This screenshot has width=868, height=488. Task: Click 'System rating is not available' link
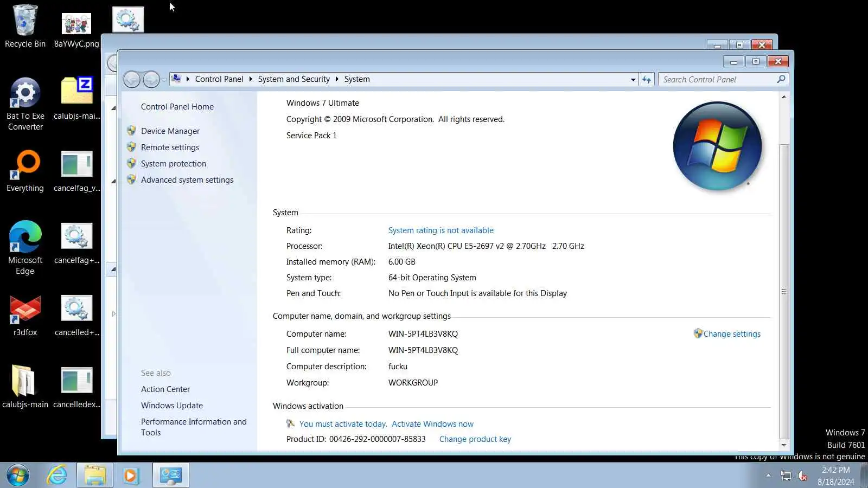(441, 230)
